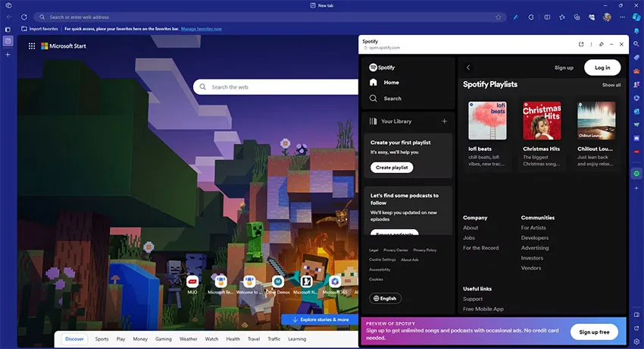Screen dimensions: 644x349
Task: Click Manage favorites now link
Action: click(x=202, y=29)
